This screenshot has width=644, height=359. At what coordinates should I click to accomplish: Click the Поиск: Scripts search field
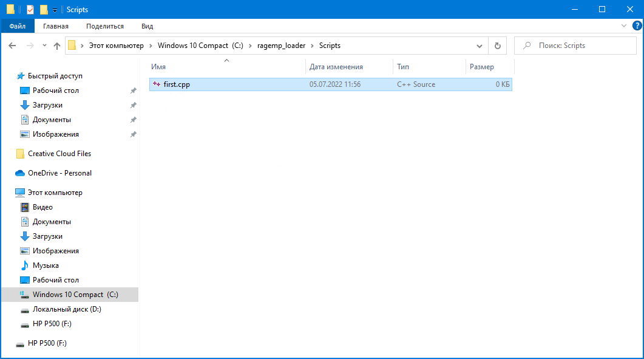pyautogui.click(x=575, y=46)
